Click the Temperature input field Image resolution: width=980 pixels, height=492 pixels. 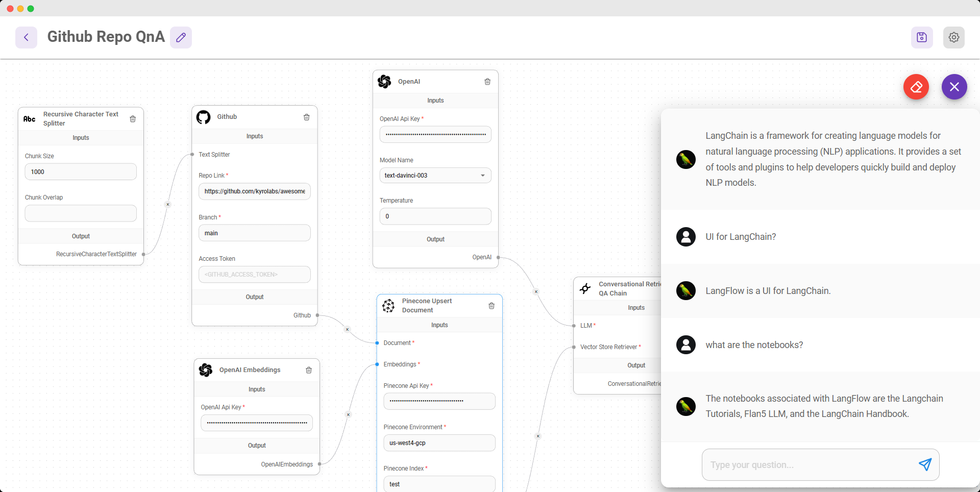coord(435,216)
